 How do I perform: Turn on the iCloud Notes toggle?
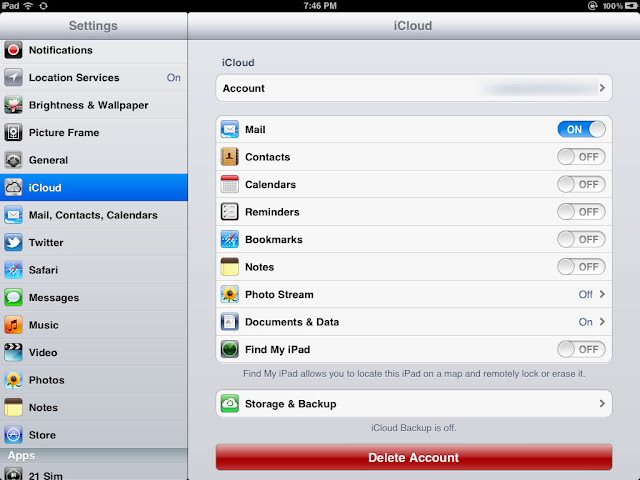pos(581,267)
